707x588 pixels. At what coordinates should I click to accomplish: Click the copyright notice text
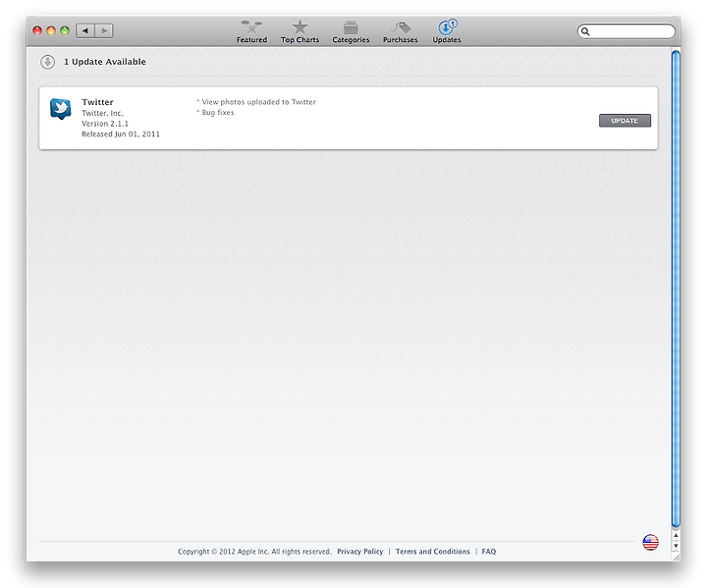(x=254, y=552)
